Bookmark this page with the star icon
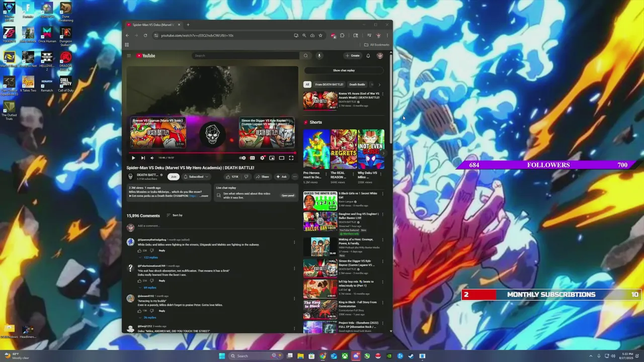The height and width of the screenshot is (362, 644). 320,35
